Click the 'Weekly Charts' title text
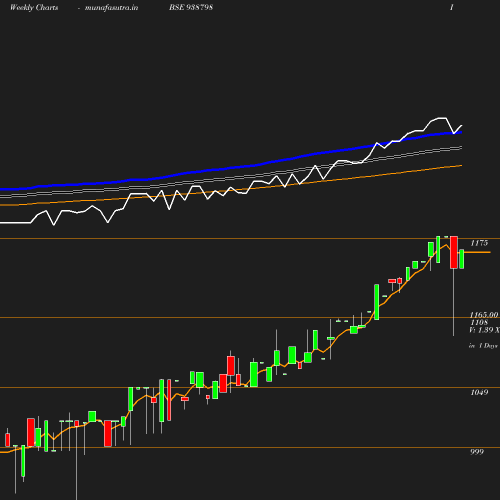Viewport: 500px width, 500px height. coord(34,8)
